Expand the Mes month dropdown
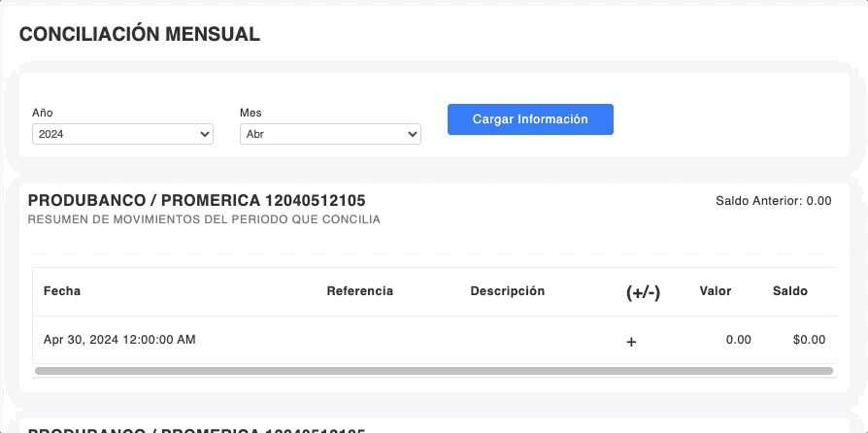868x433 pixels. pos(330,134)
